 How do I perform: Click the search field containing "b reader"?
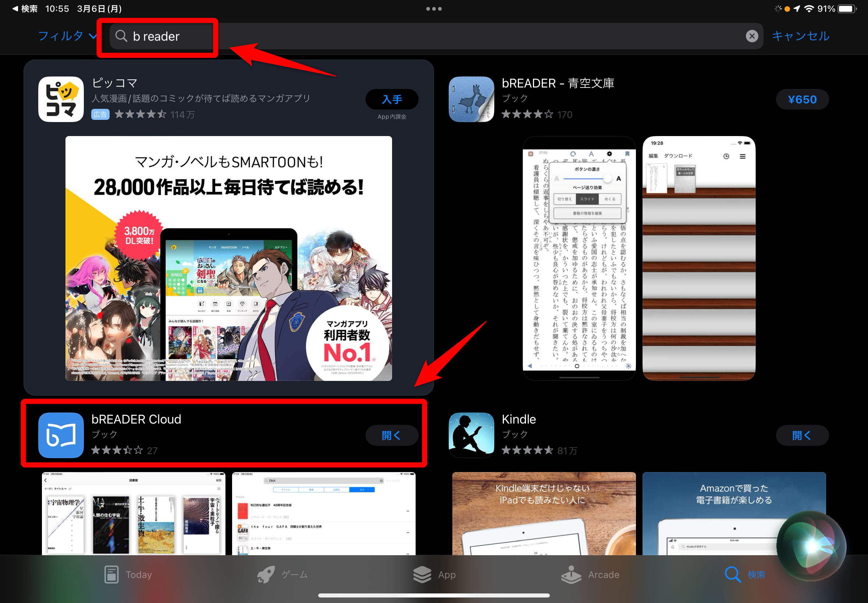pos(436,36)
